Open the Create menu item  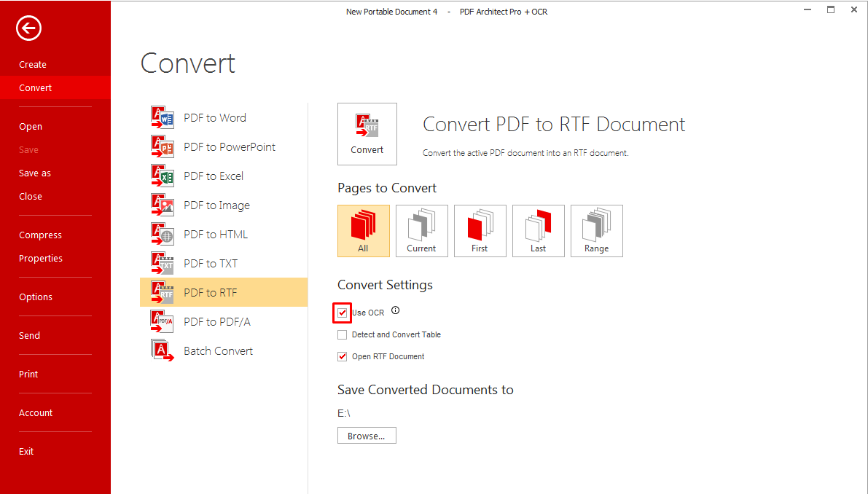pyautogui.click(x=33, y=65)
